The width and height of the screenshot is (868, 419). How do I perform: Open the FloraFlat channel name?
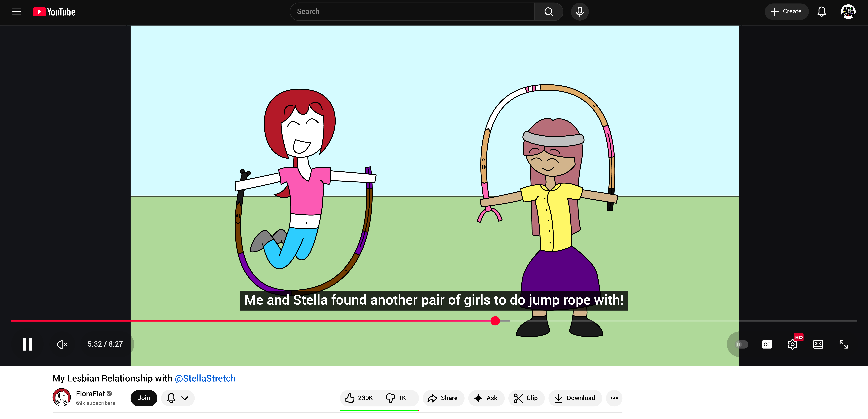pyautogui.click(x=90, y=394)
